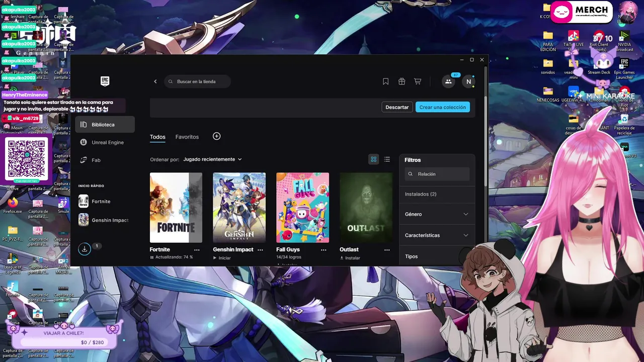Open the gift redeem icon

[x=401, y=81]
